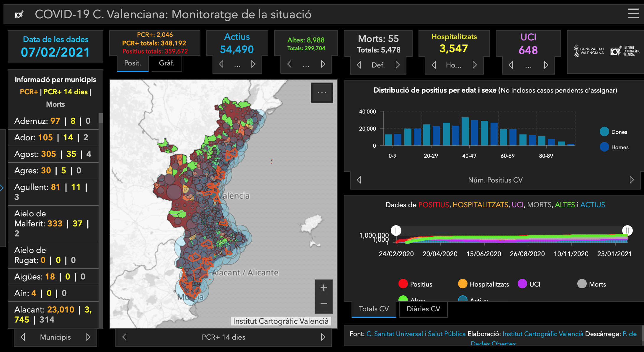Open C. Sanitat Universal i Salut Pública link

[416, 334]
